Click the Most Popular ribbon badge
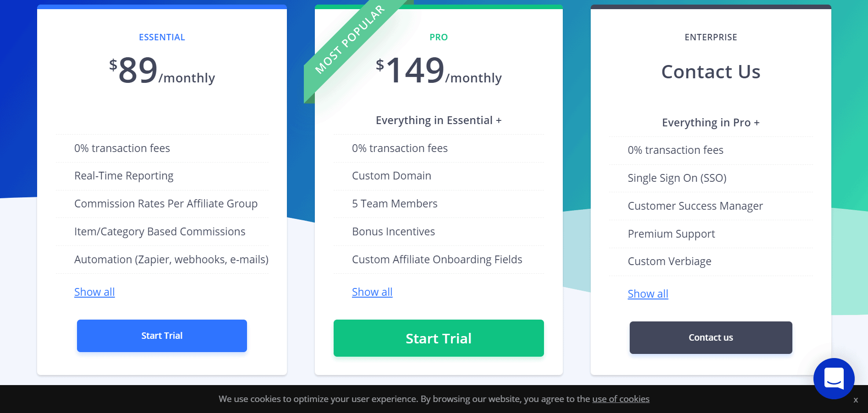 point(350,40)
